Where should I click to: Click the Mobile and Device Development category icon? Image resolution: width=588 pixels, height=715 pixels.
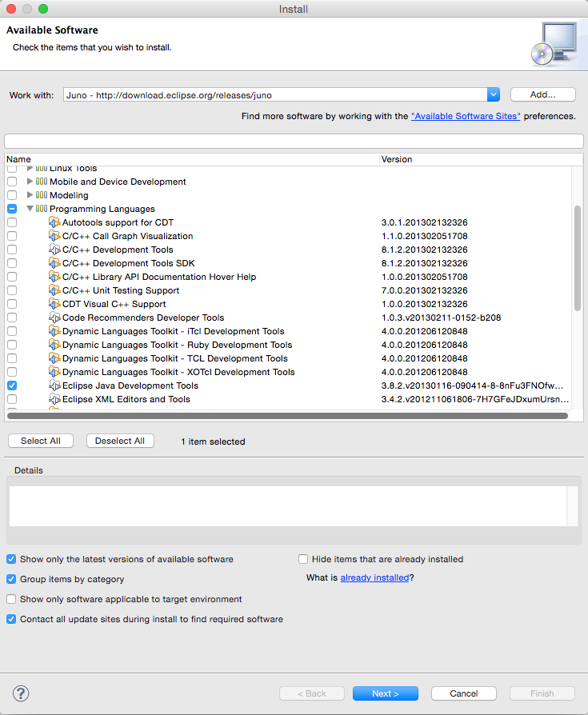(42, 182)
